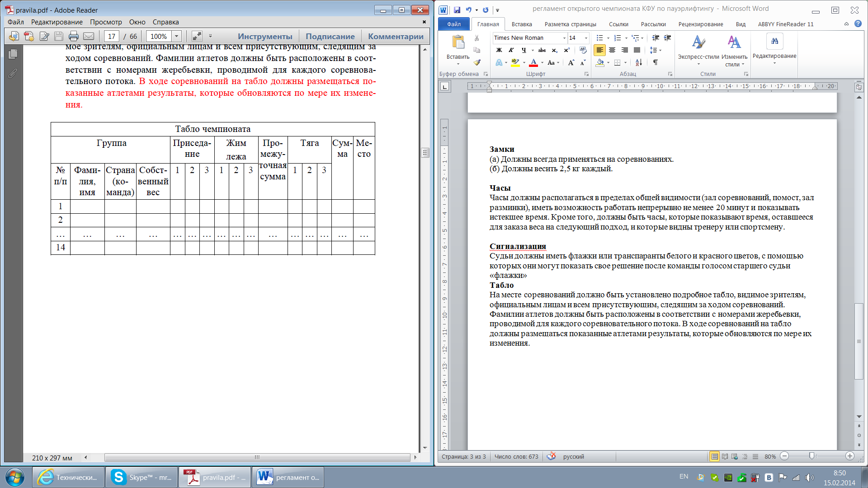Click the yellow text highlight color button in Word
Screen dimensions: 868x488
click(x=515, y=62)
